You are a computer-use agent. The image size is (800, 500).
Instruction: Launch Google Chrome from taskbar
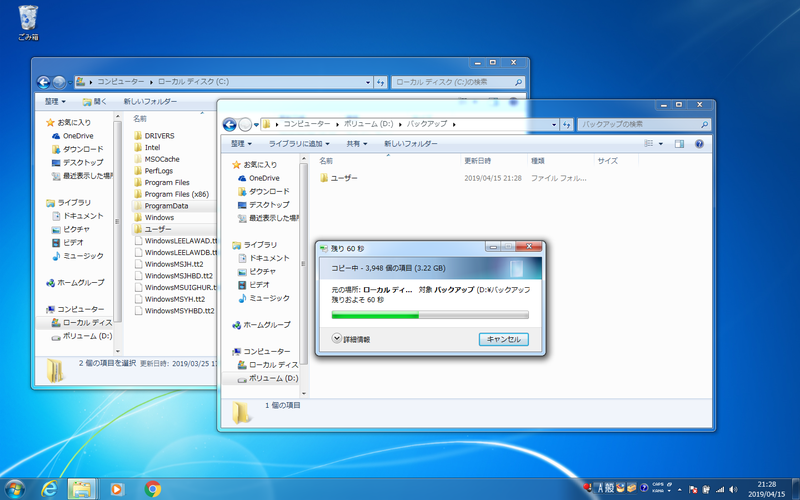point(153,489)
